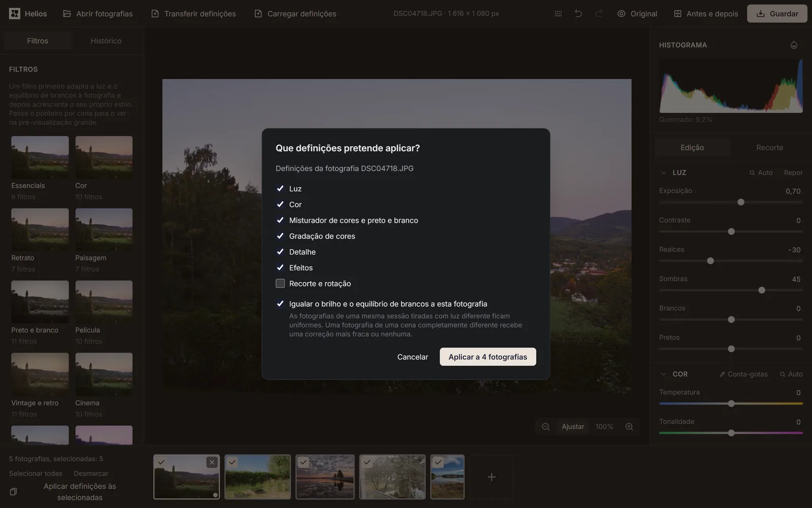Open Abrir fotografias

pyautogui.click(x=97, y=14)
